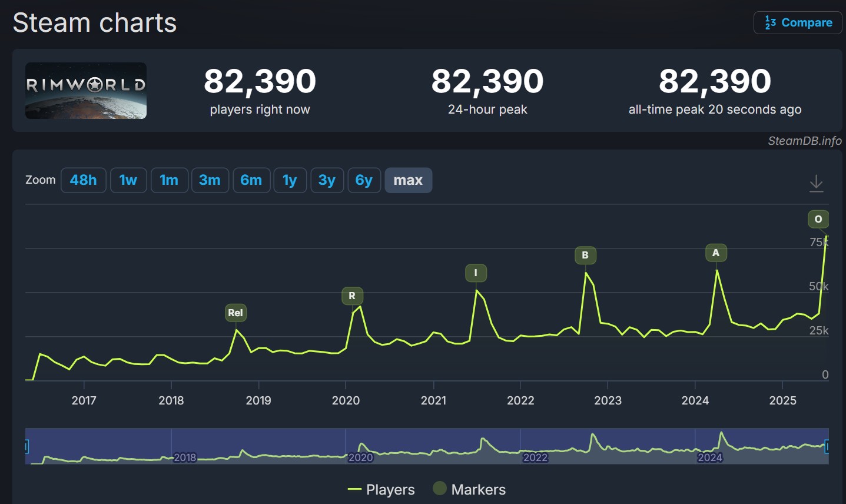
Task: Click the RimWorld game banner thumbnail
Action: point(86,91)
